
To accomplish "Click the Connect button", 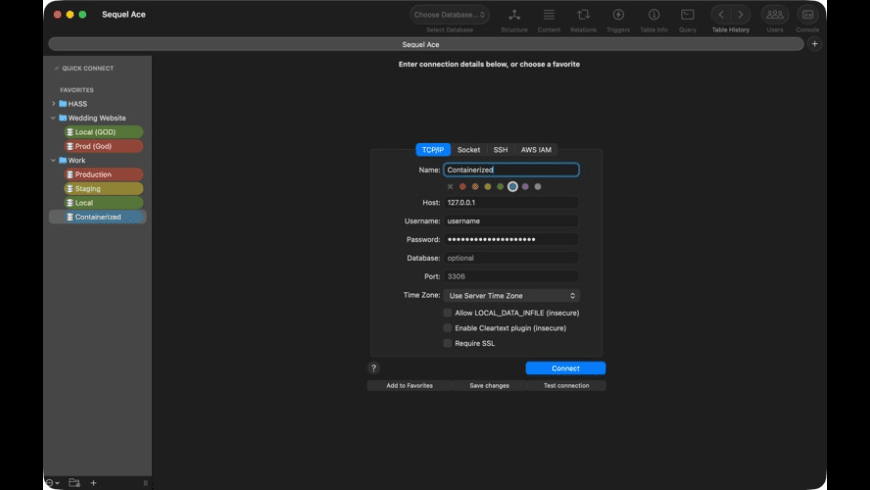I will click(565, 368).
